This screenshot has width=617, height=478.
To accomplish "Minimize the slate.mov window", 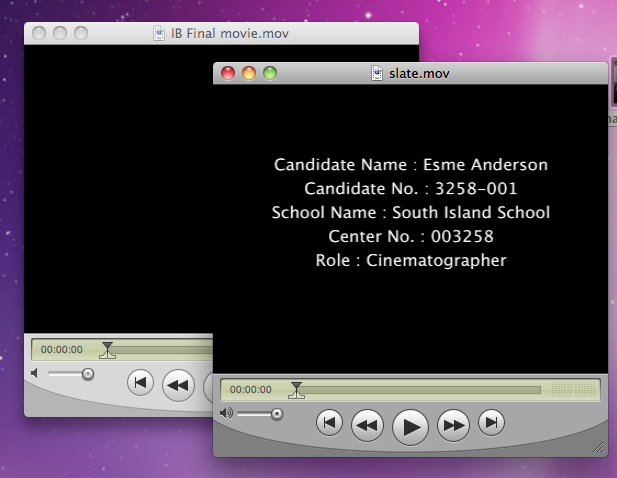I will pyautogui.click(x=249, y=73).
